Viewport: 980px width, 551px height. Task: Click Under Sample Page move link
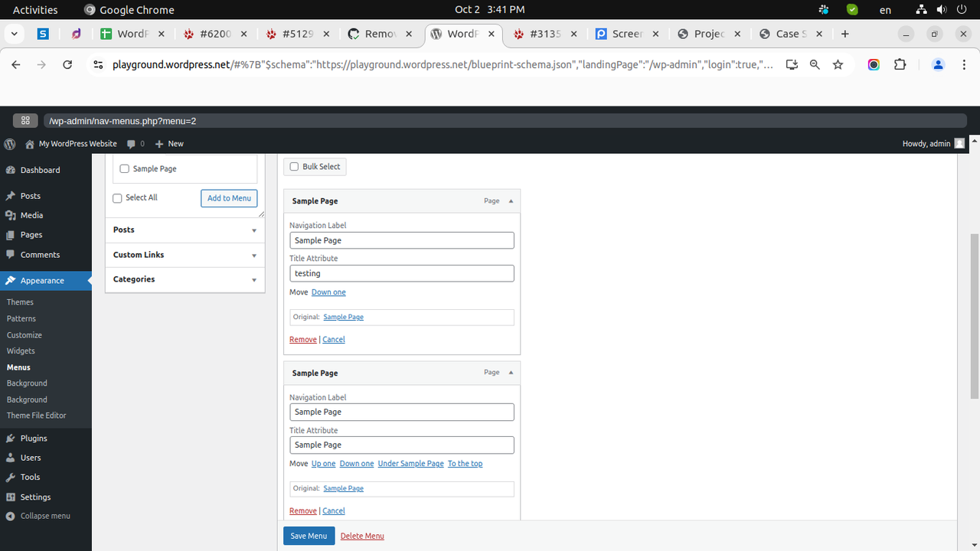[x=410, y=464]
